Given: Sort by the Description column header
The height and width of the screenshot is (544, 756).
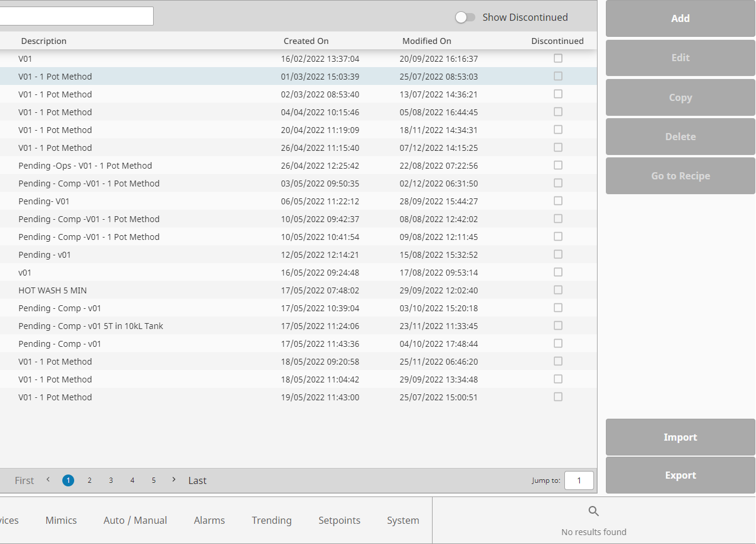Looking at the screenshot, I should (x=44, y=41).
